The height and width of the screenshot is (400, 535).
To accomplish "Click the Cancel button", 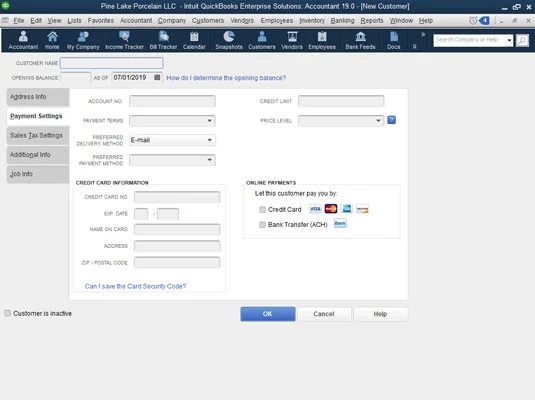I will coord(324,314).
